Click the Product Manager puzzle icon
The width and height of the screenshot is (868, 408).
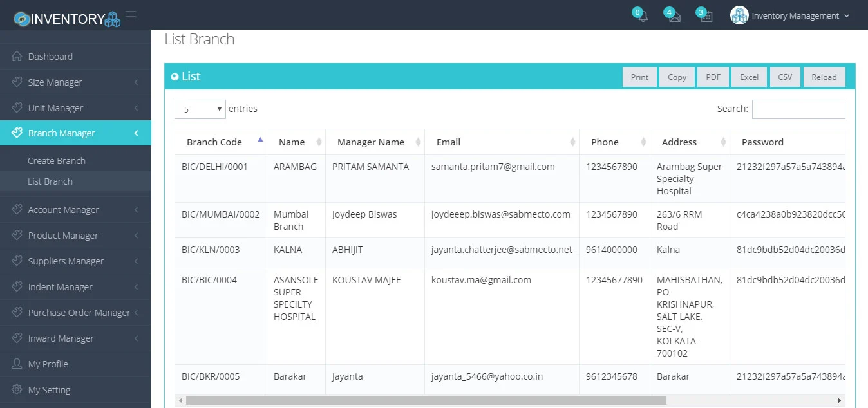point(17,236)
